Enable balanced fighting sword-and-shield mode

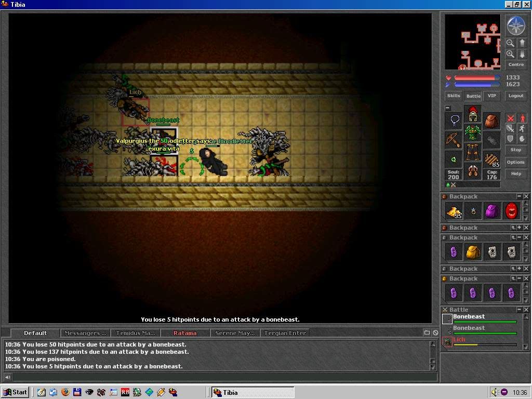[510, 128]
